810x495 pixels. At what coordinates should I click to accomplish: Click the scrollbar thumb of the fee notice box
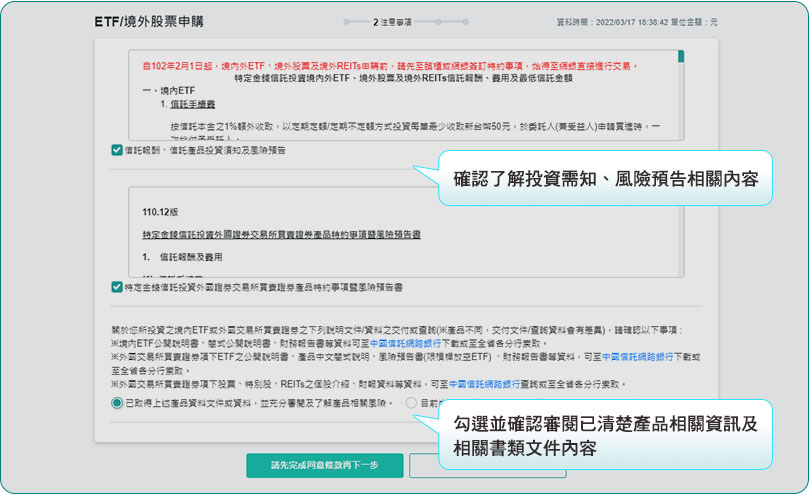tap(681, 56)
